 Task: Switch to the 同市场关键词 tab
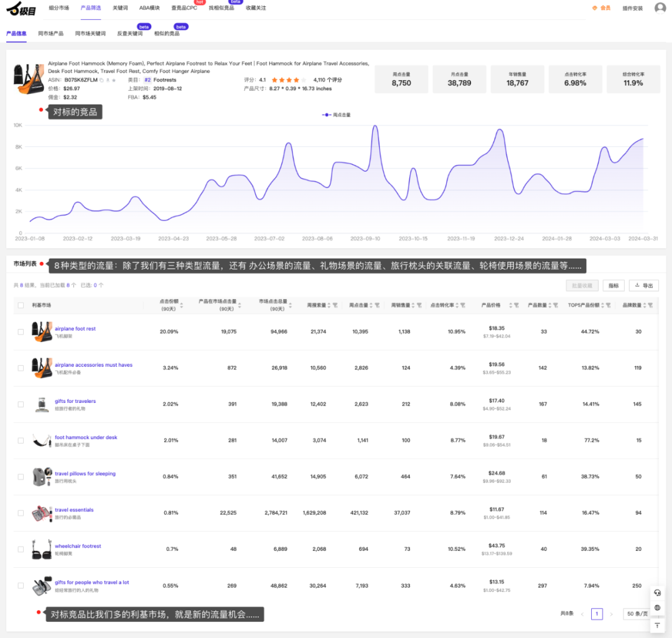[x=90, y=34]
